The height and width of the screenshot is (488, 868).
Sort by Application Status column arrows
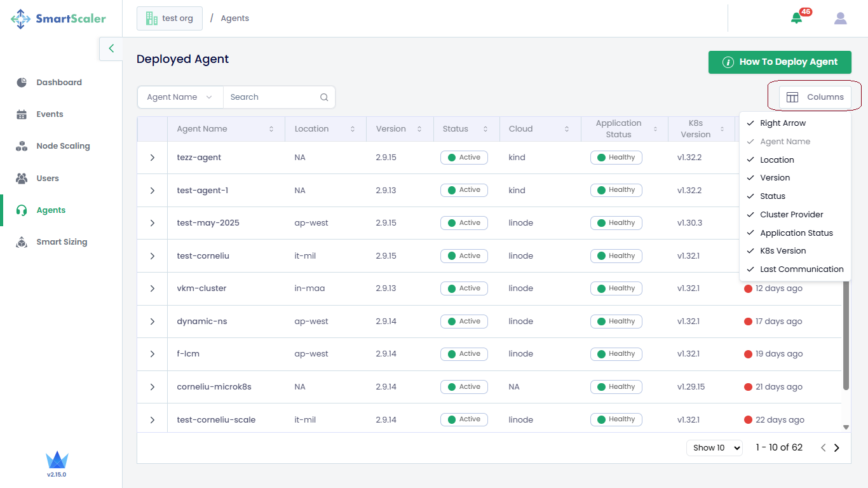coord(655,129)
